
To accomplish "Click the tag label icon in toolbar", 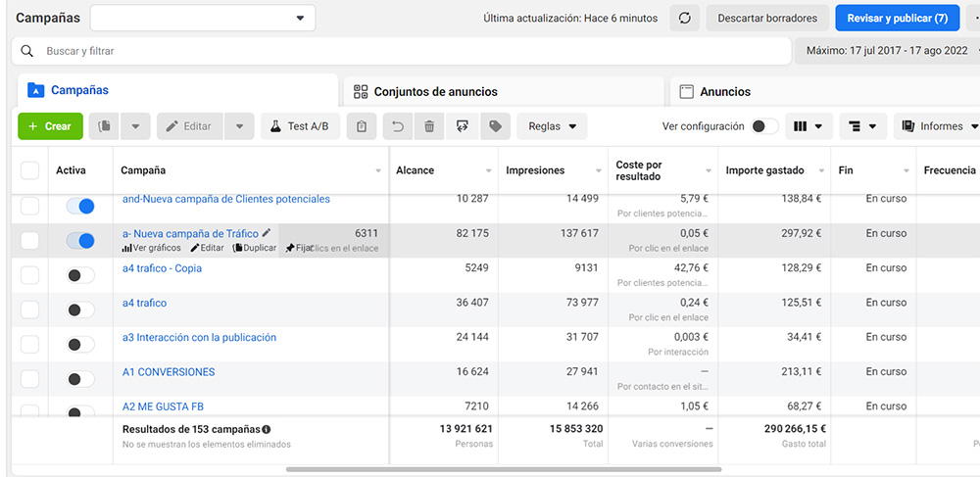I will pos(496,126).
